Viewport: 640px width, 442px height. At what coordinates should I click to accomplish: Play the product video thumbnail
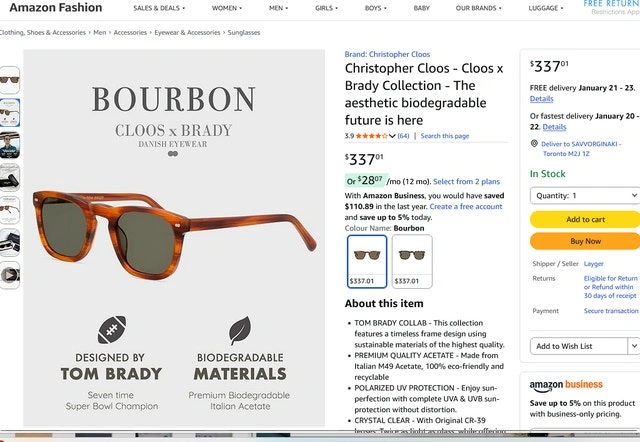pos(9,273)
